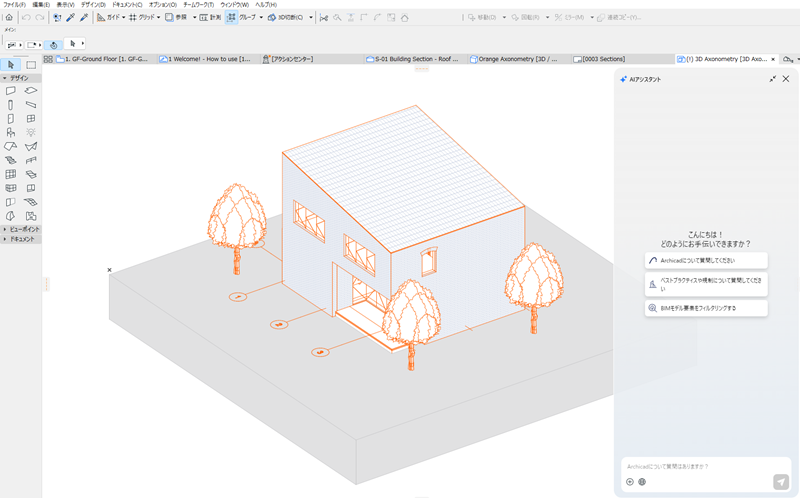Toggle Guide lines (ガイド) on or off
Image resolution: width=800 pixels, height=498 pixels.
[x=108, y=17]
